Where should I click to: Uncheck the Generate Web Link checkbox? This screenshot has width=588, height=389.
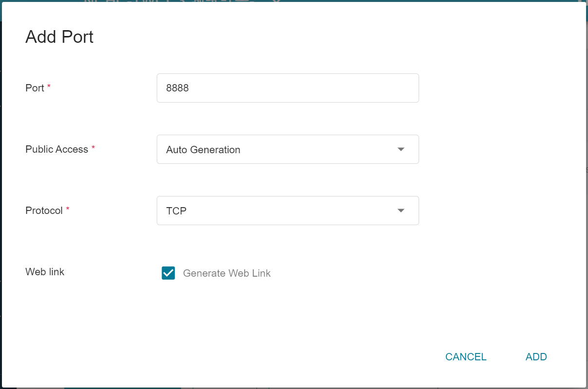(168, 273)
